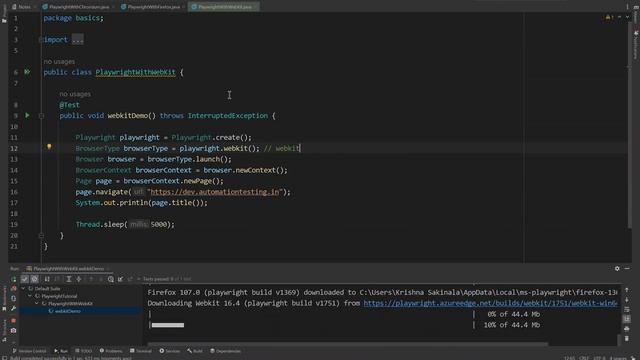This screenshot has height=360, width=640.
Task: Open the Dependencies tool window
Action: (225, 351)
